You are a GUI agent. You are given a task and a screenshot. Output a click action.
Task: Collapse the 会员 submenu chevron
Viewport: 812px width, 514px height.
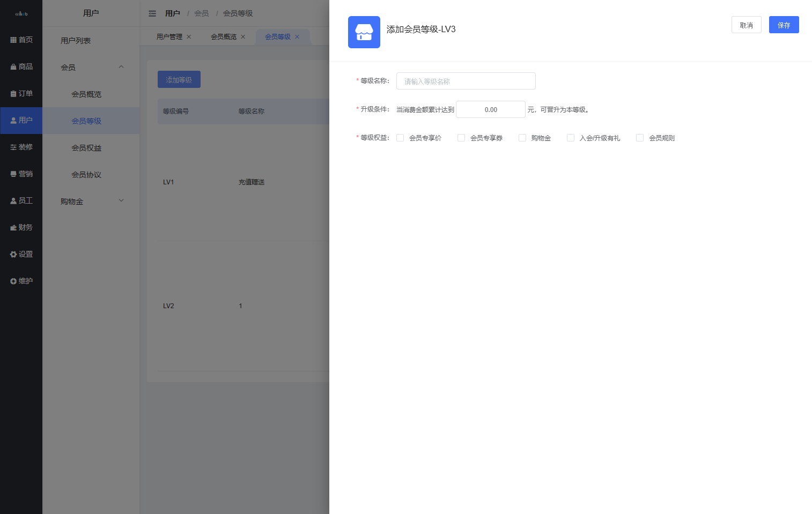click(121, 67)
